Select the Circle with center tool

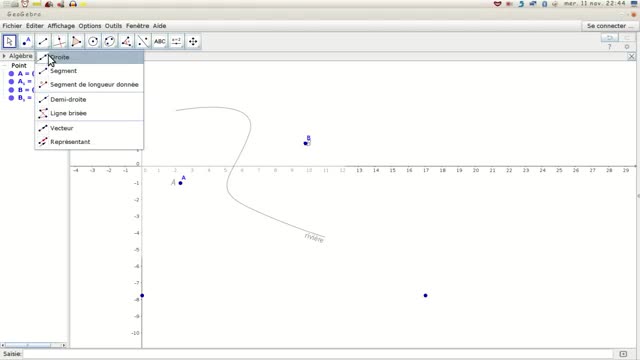pyautogui.click(x=93, y=41)
